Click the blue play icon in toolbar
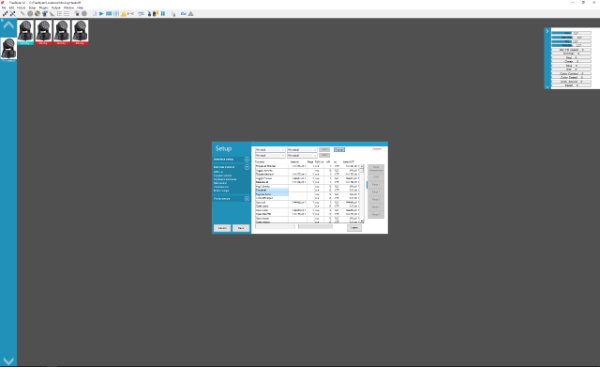This screenshot has height=367, width=600. coord(101,14)
